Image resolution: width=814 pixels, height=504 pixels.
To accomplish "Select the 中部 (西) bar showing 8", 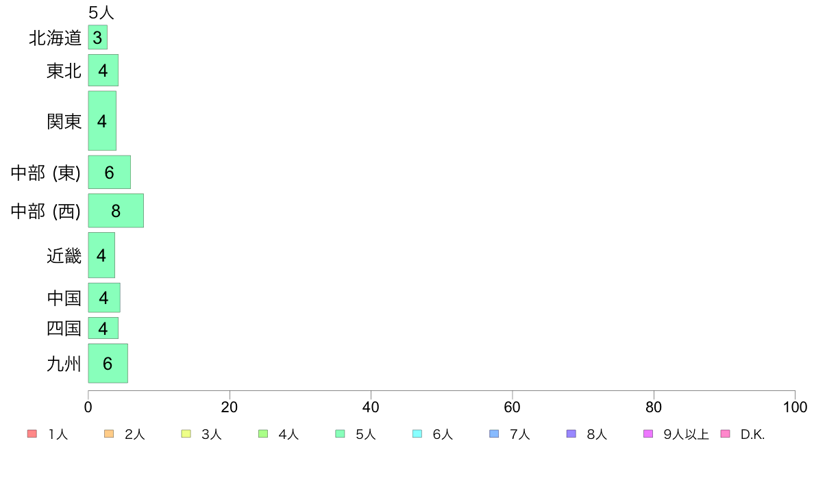I will [x=116, y=211].
